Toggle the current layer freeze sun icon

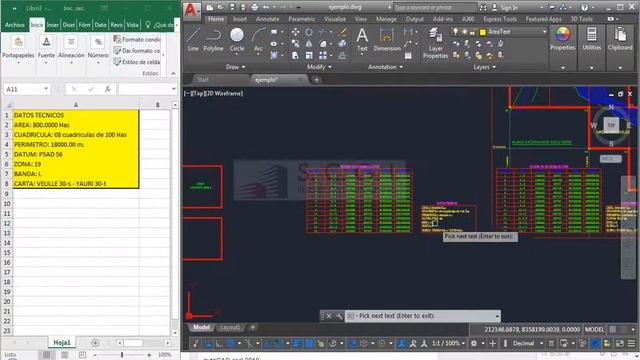tap(464, 32)
